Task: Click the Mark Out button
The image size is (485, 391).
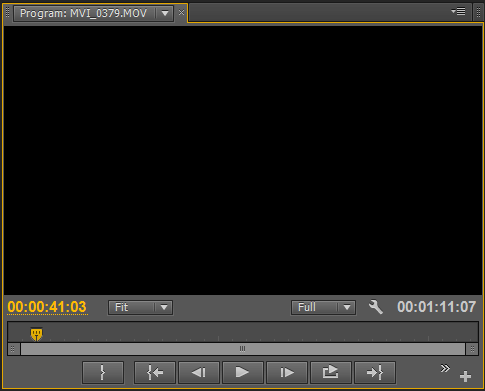Action: (x=103, y=372)
